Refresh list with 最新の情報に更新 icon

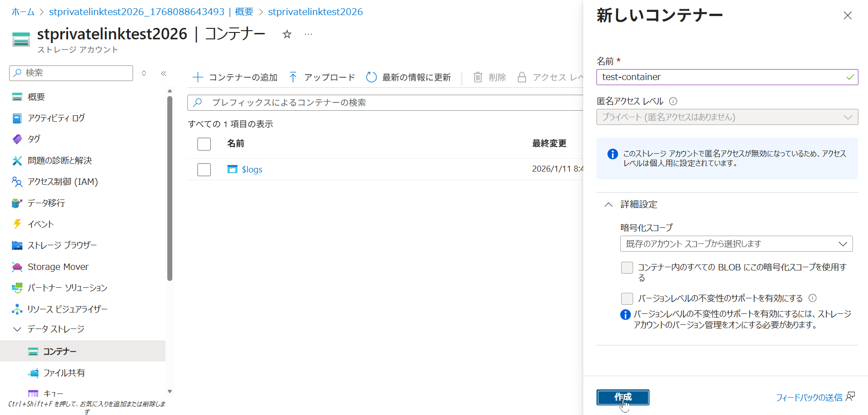tap(371, 77)
